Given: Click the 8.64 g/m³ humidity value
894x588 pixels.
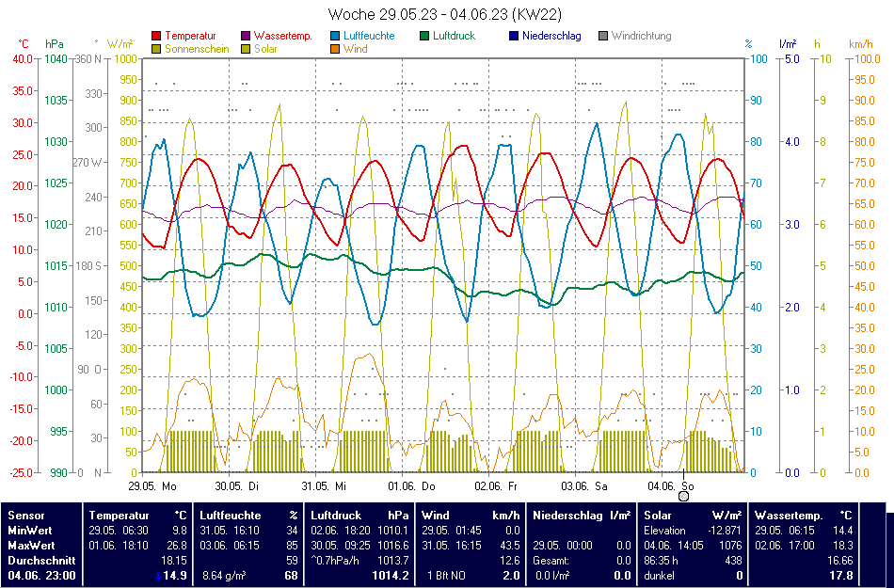Looking at the screenshot, I should pos(224,576).
